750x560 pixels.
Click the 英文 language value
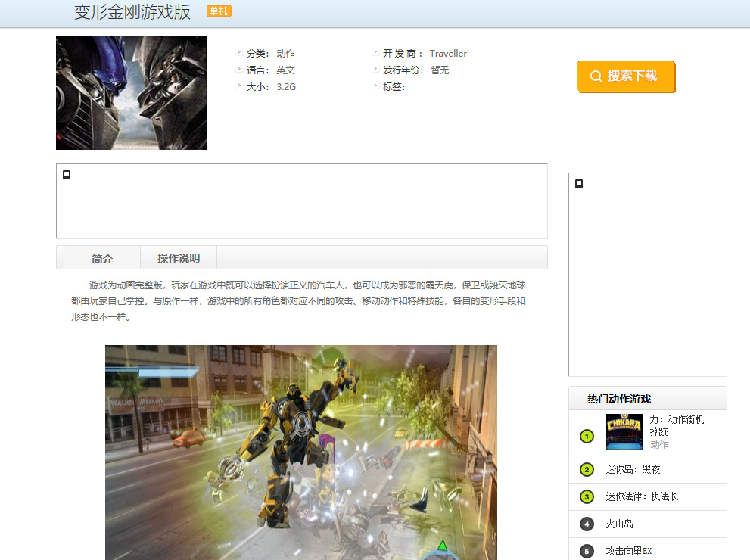click(285, 70)
